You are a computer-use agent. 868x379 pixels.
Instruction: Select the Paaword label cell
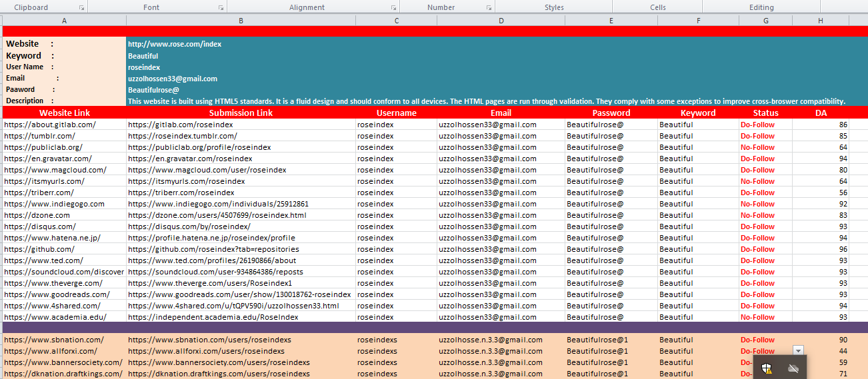click(x=64, y=89)
